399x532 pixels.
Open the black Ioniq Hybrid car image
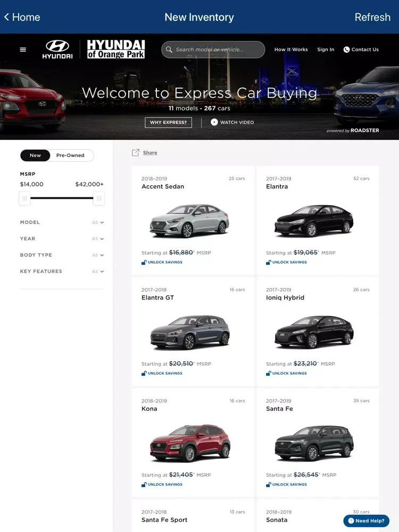click(x=314, y=332)
